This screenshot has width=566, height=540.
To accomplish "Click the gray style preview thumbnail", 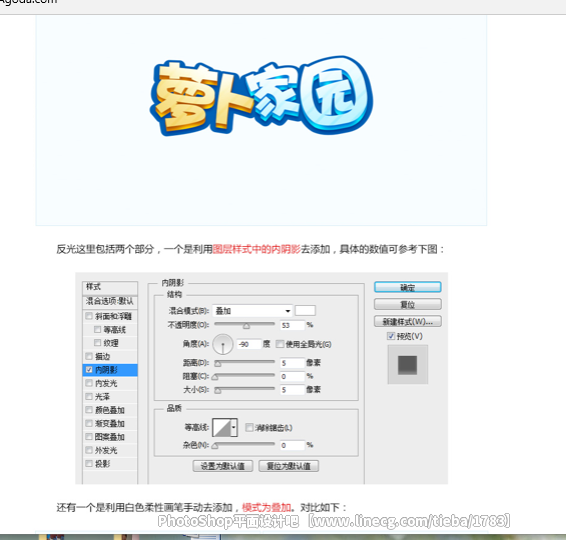I will pyautogui.click(x=408, y=364).
